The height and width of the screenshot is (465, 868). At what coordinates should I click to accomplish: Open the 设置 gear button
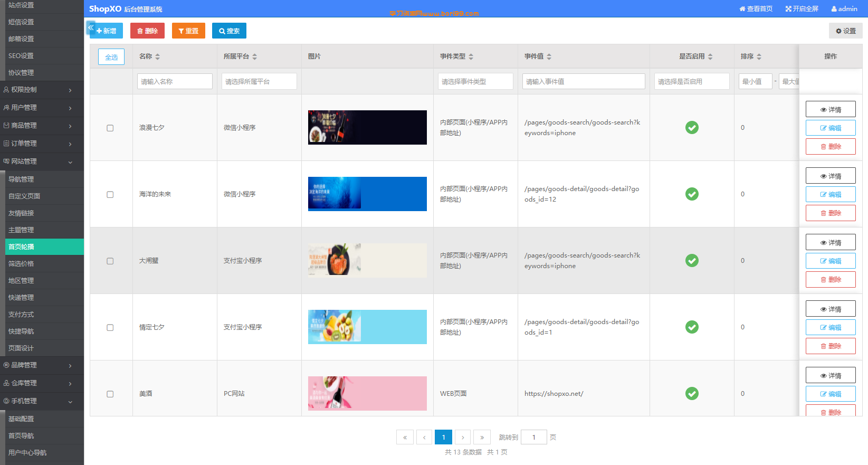tap(846, 31)
